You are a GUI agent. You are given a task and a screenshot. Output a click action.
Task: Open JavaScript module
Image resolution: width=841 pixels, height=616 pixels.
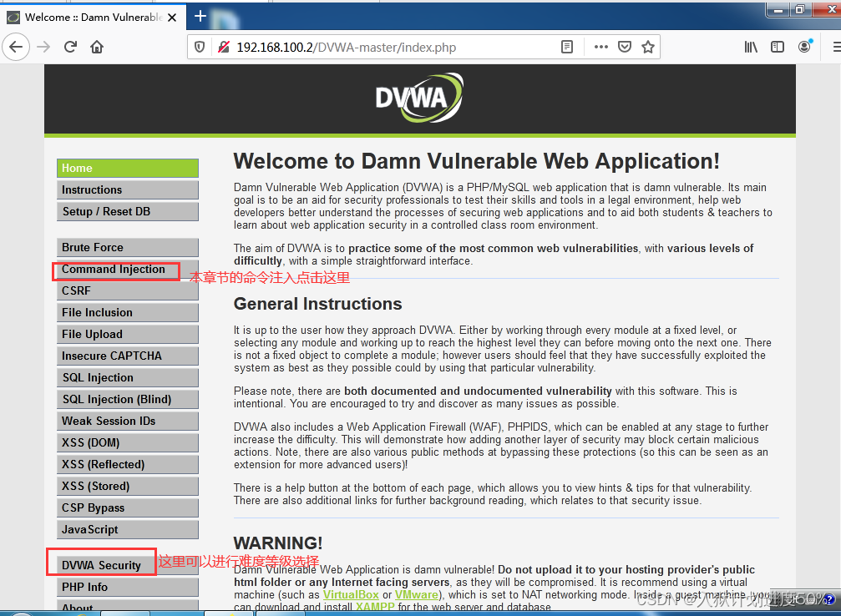(128, 530)
